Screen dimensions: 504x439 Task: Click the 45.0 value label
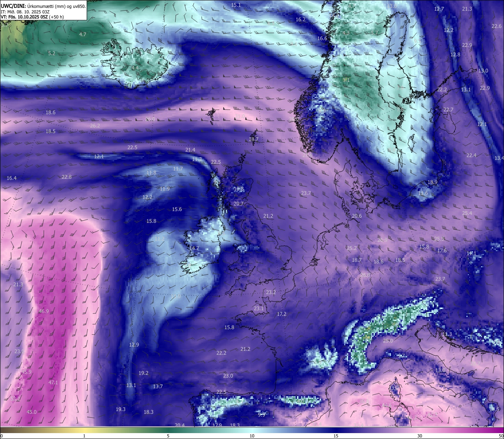[31, 412]
